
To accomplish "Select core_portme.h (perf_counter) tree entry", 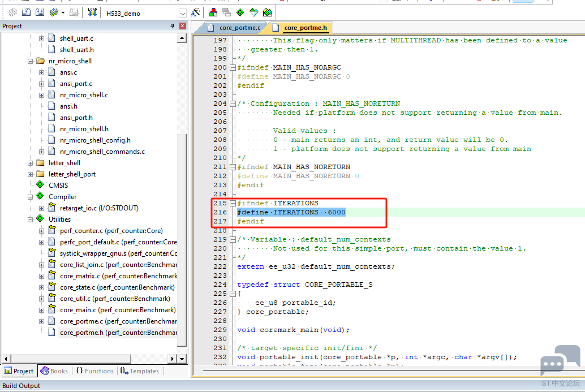I will (118, 333).
